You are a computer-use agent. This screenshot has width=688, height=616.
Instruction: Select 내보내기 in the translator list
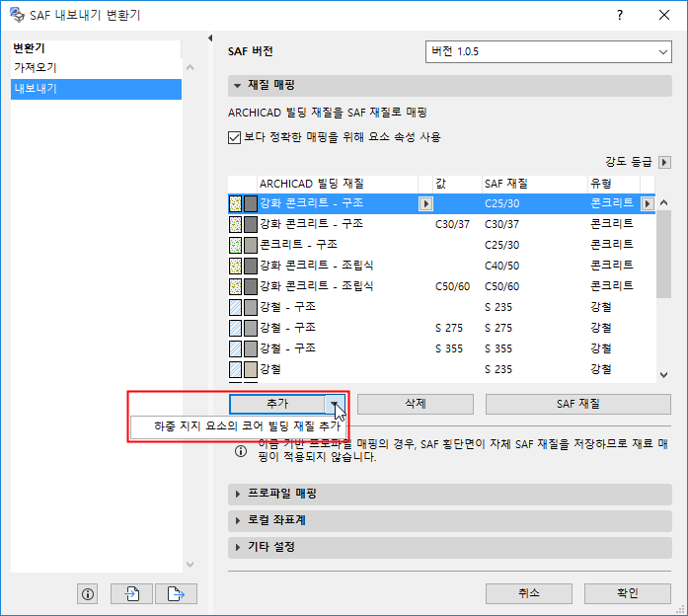(x=96, y=89)
